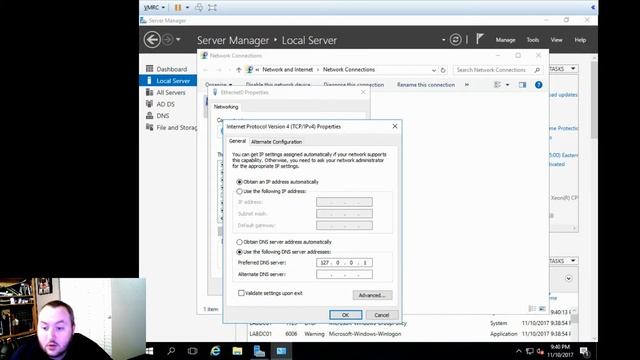The height and width of the screenshot is (360, 640).
Task: Switch to the Alternate Configuration tab
Action: pyautogui.click(x=276, y=142)
